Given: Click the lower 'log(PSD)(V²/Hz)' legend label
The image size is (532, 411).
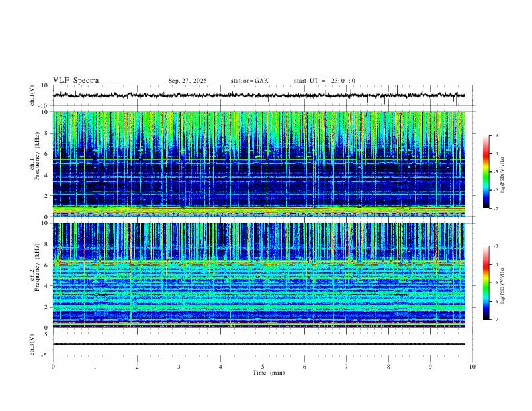Looking at the screenshot, I should [503, 285].
